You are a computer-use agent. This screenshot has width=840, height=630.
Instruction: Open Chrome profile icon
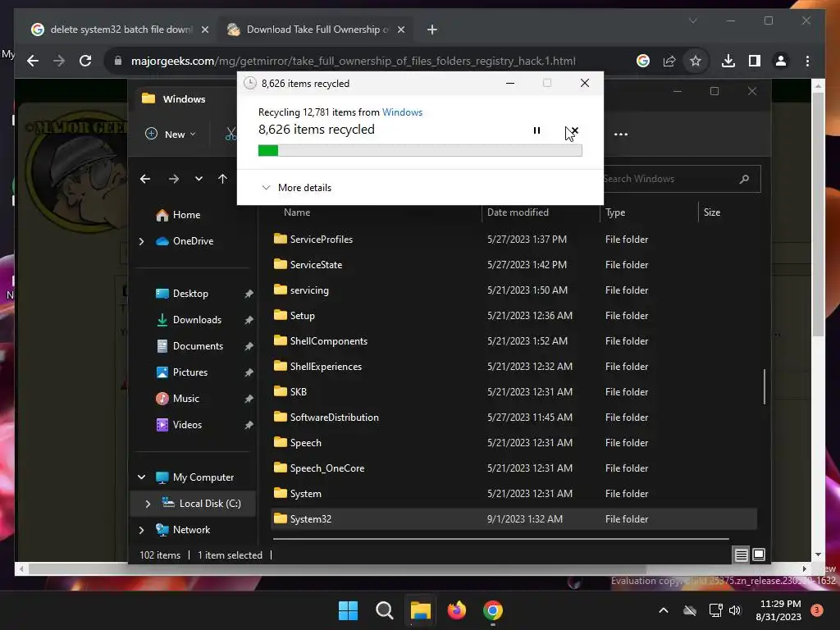click(781, 61)
